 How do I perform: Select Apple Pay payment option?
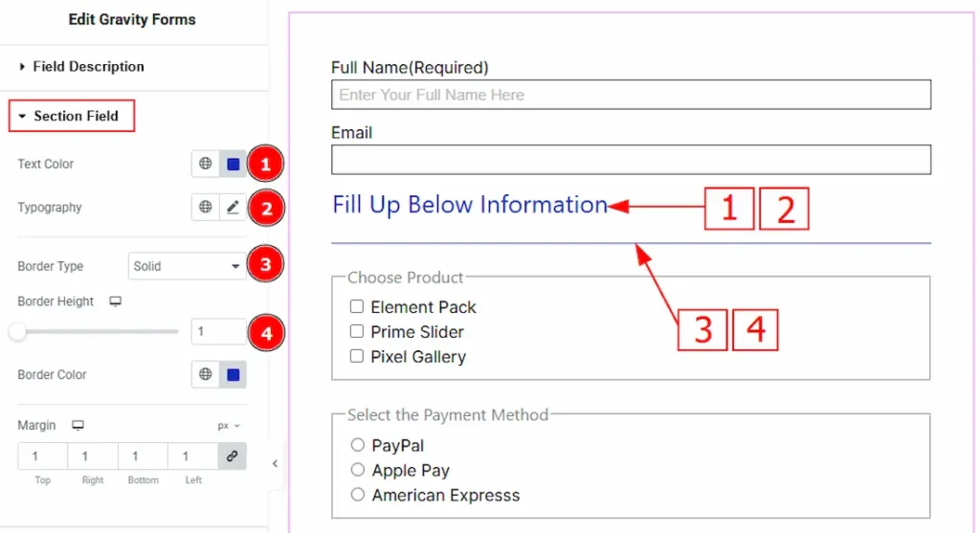tap(358, 470)
